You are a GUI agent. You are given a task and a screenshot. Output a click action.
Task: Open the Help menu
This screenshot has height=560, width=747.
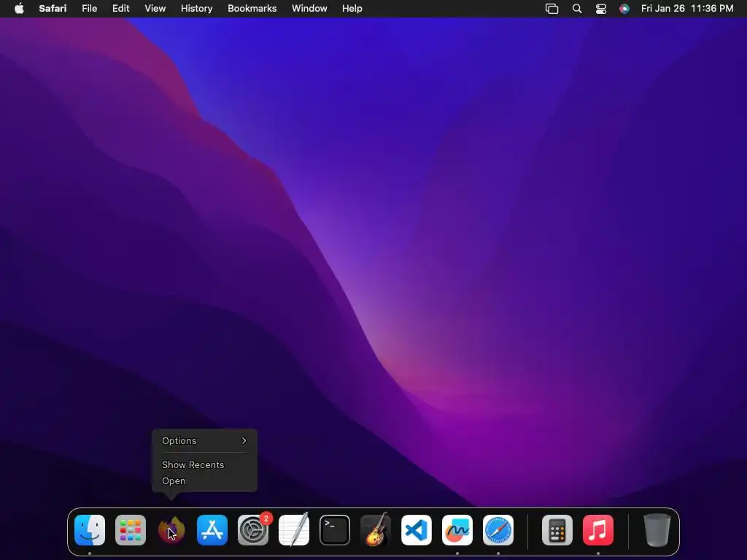352,9
